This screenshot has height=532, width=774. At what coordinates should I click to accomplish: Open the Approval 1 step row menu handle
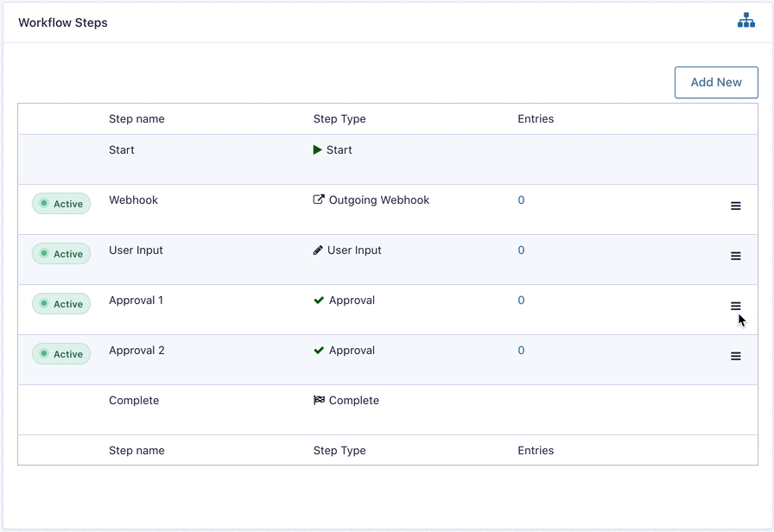736,306
